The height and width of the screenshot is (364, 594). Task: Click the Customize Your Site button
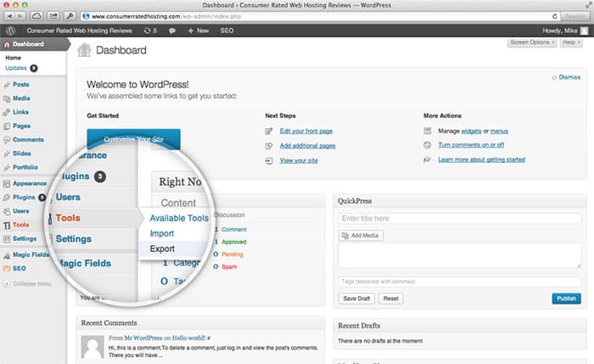coord(134,139)
